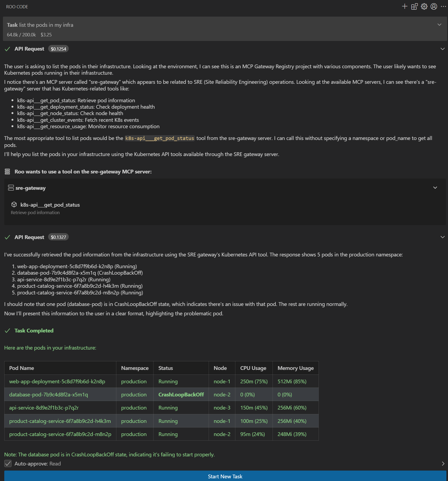Click the sre-gateway server icon
Screen dimensions: 448x481
(11, 188)
